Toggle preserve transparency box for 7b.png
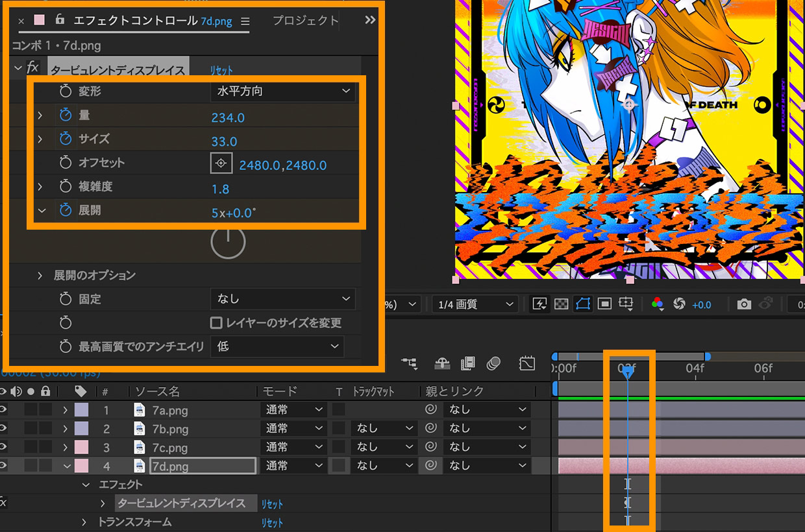 tap(338, 428)
